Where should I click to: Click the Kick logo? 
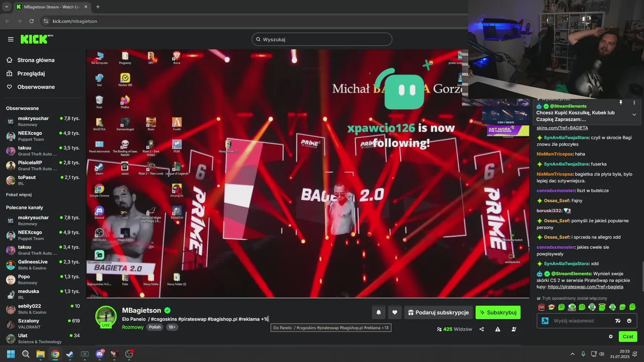[36, 39]
